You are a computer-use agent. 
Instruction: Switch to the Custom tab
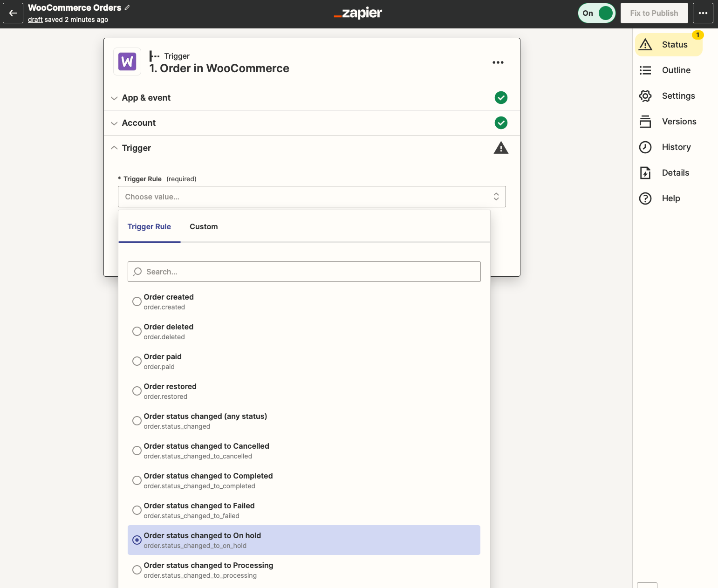pyautogui.click(x=204, y=226)
